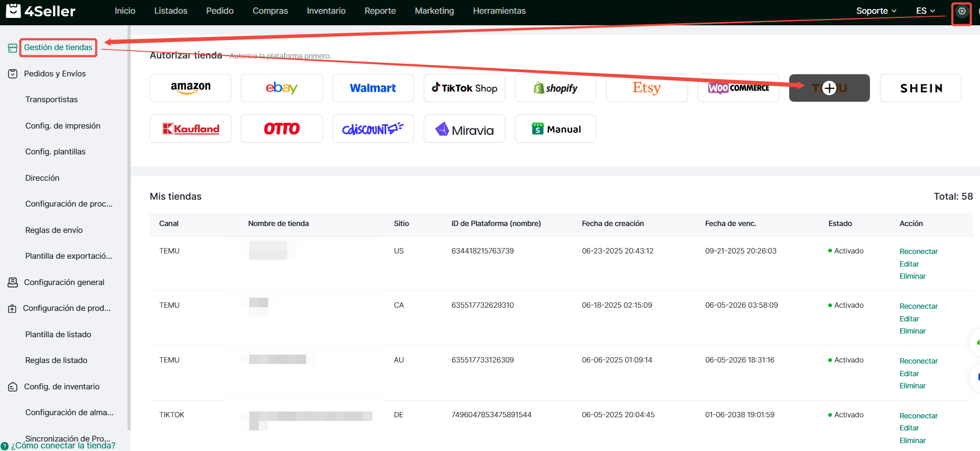Image resolution: width=980 pixels, height=451 pixels.
Task: Open the settings gear icon
Action: coord(962,11)
